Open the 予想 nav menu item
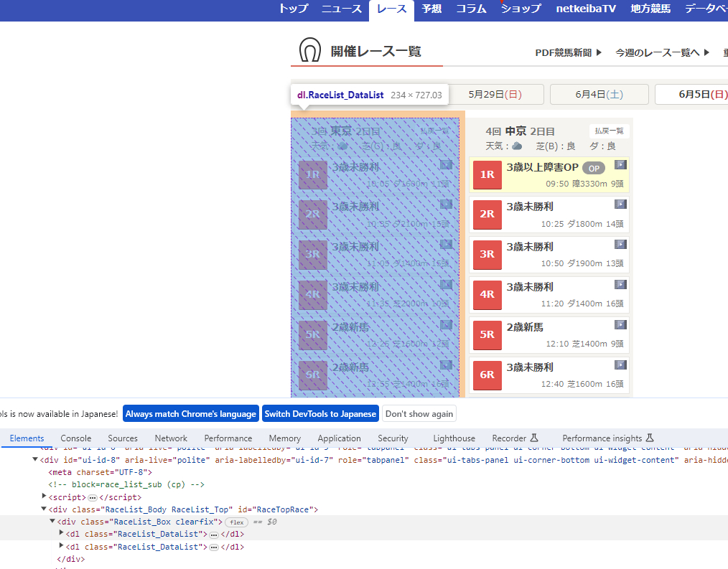 point(431,9)
